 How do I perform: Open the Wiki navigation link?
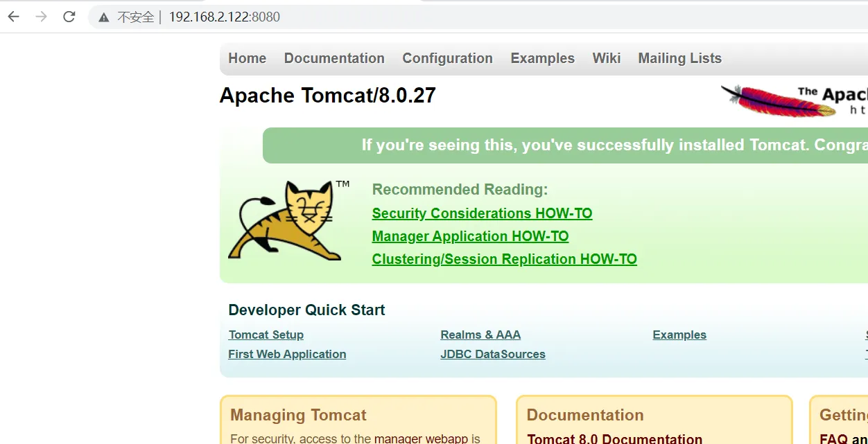point(606,58)
